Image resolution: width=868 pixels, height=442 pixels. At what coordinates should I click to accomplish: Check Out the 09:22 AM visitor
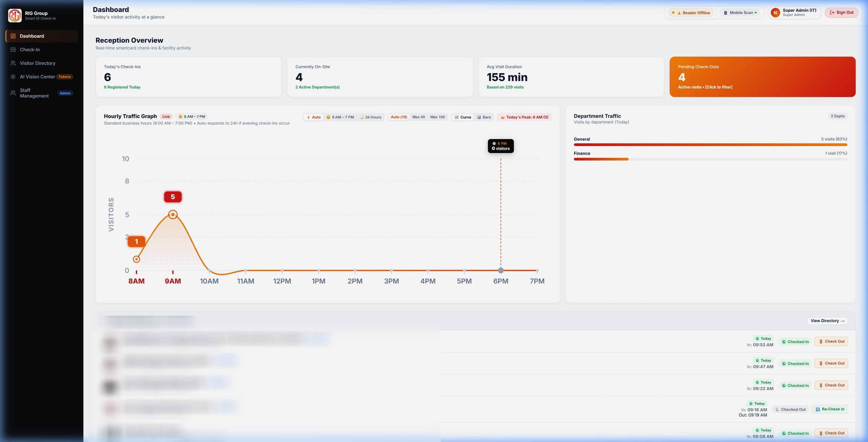[831, 385]
